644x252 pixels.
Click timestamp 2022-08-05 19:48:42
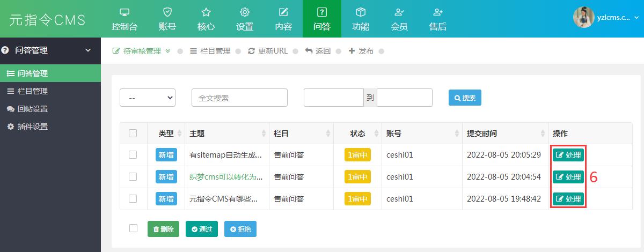pyautogui.click(x=503, y=199)
